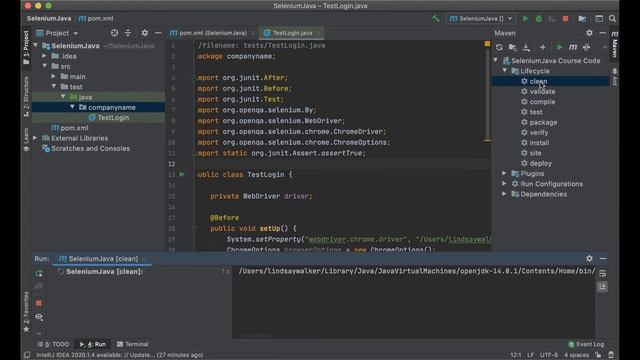Open the 4: Run tool window tab
This screenshot has width=640, height=360.
pos(93,344)
